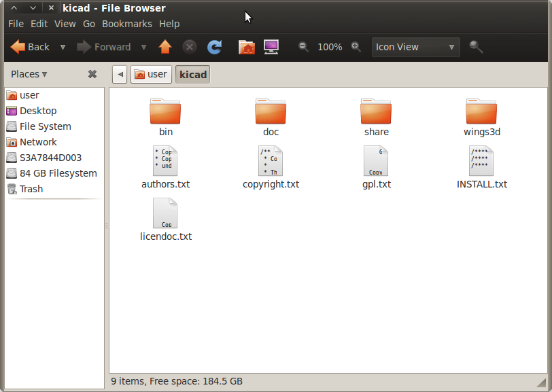Open the Edit menu
This screenshot has width=552, height=392.
[x=39, y=24]
